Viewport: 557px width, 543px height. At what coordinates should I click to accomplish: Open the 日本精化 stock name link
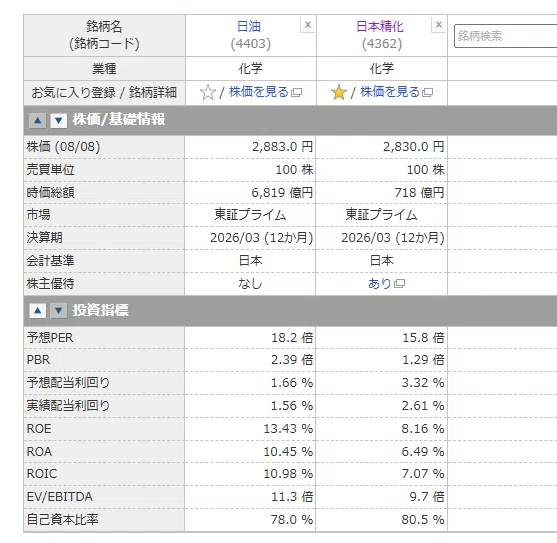coord(380,27)
